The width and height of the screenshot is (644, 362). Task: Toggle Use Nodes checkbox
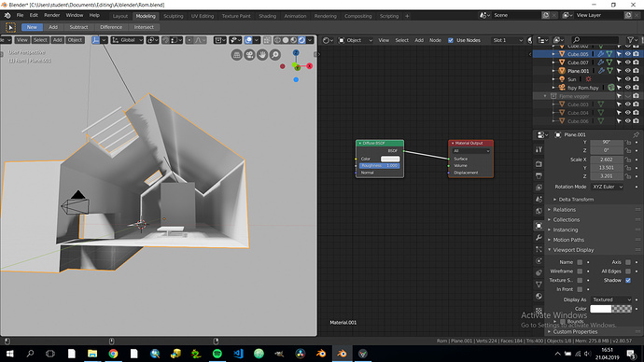pyautogui.click(x=451, y=40)
